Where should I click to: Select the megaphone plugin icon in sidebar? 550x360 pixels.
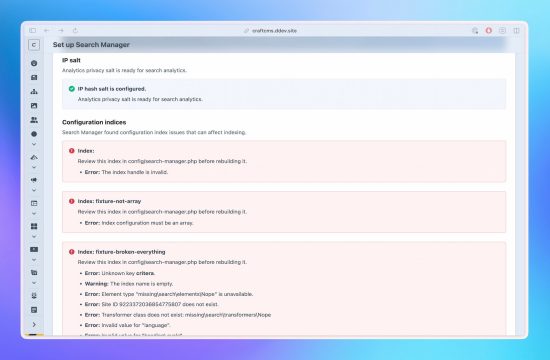pyautogui.click(x=34, y=180)
